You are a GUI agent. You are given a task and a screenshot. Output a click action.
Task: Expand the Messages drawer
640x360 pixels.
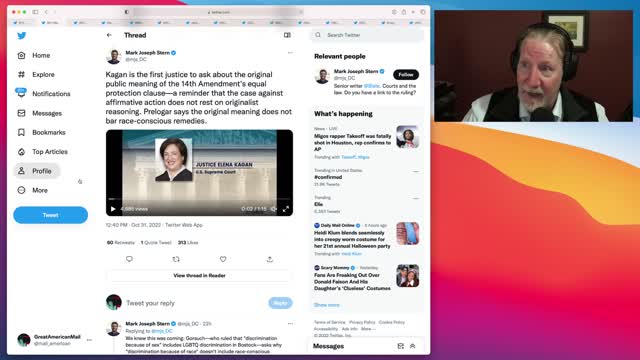(413, 346)
